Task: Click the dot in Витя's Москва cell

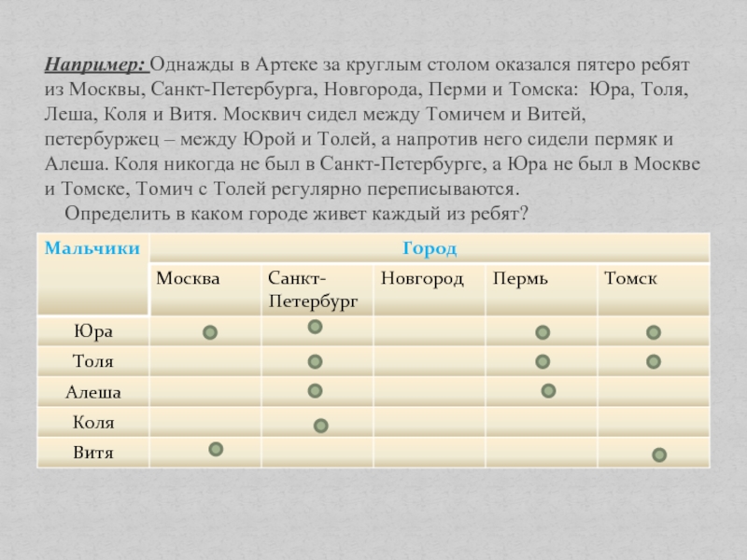Action: pyautogui.click(x=216, y=449)
